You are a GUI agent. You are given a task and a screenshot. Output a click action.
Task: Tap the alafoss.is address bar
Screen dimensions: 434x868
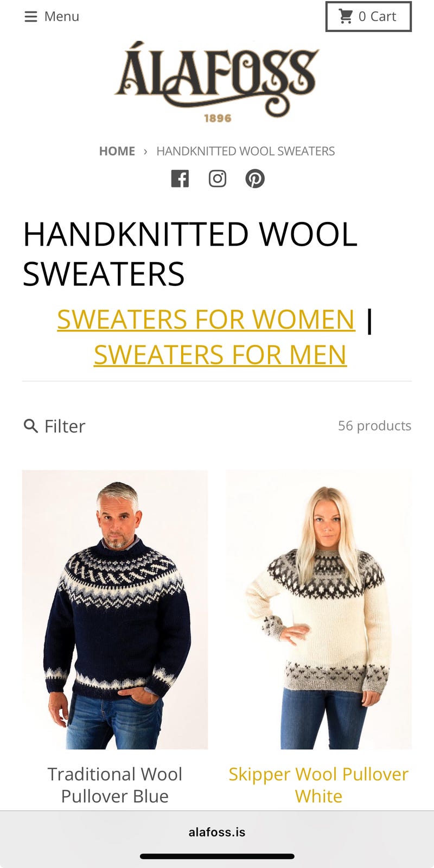point(217,832)
